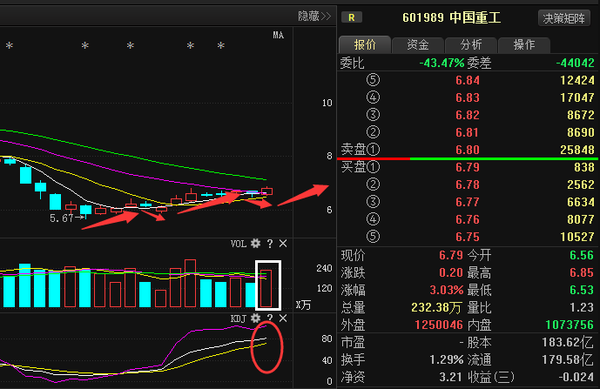This screenshot has height=389, width=600.
Task: Click the MA indicator label
Action: 278,35
